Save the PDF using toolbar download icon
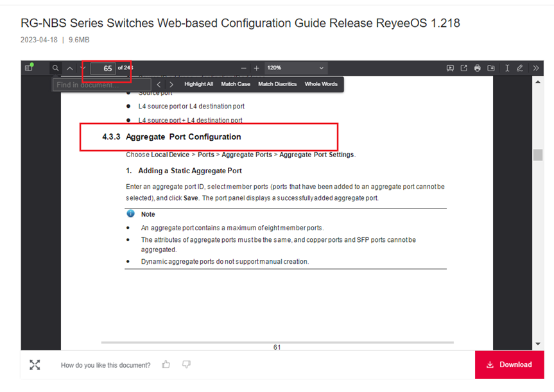The image size is (554, 392). pos(491,68)
